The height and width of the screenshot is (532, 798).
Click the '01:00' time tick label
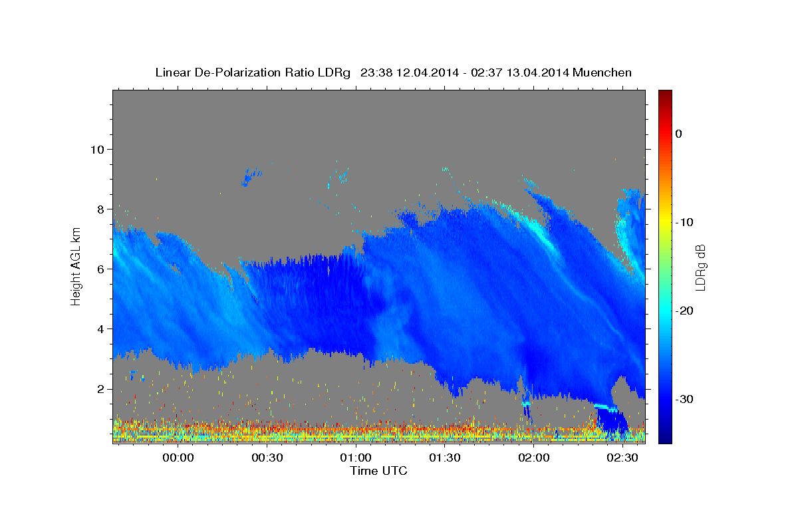(x=356, y=458)
